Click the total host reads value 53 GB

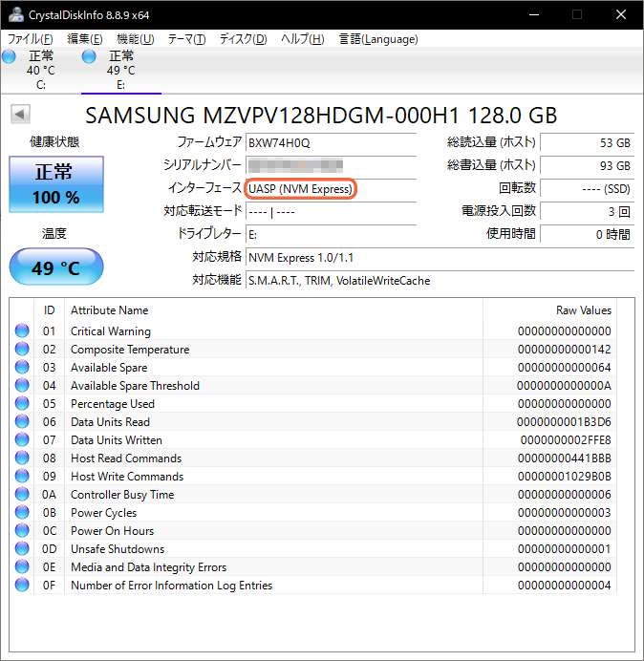point(587,142)
